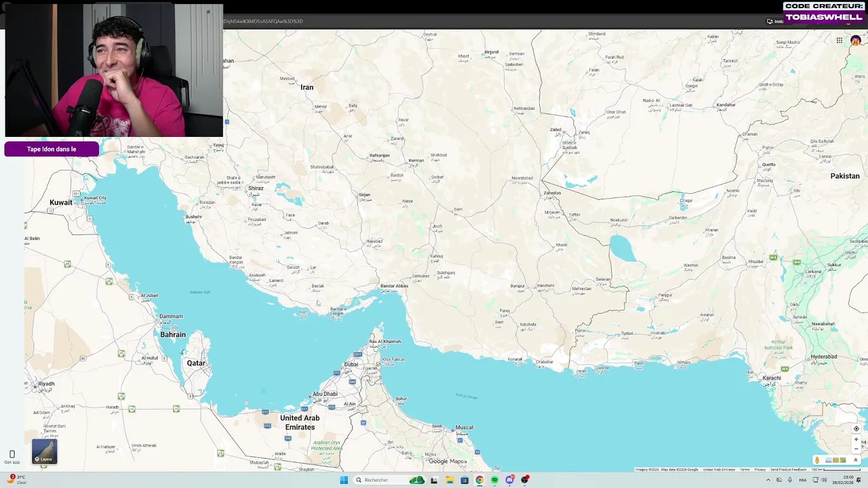The width and height of the screenshot is (868, 488).
Task: Open the Google account avatar
Action: coord(856,41)
